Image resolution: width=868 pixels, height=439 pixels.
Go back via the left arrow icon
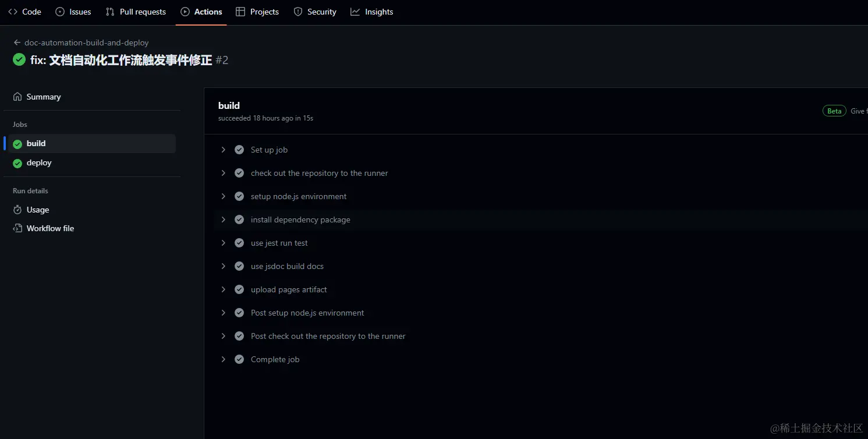17,43
